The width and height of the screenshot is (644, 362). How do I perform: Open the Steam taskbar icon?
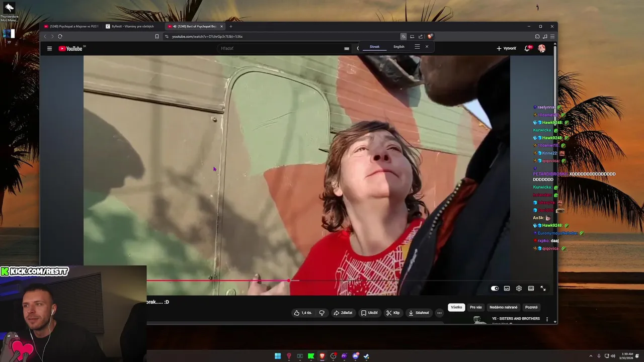[x=366, y=356]
